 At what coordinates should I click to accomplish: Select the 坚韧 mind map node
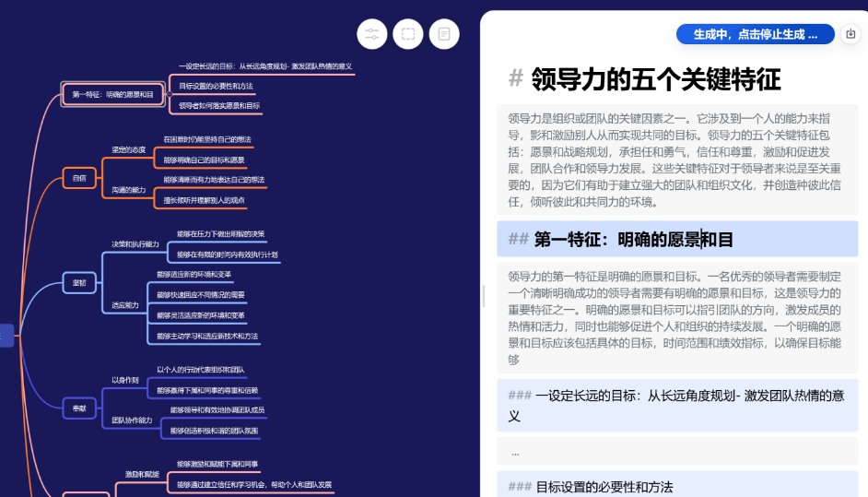[79, 283]
